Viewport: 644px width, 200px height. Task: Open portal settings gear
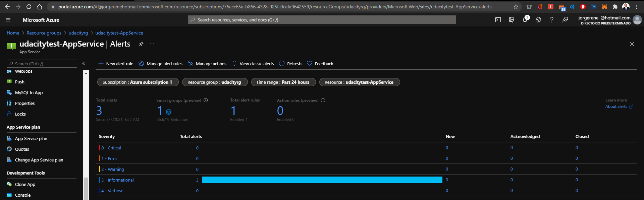538,20
